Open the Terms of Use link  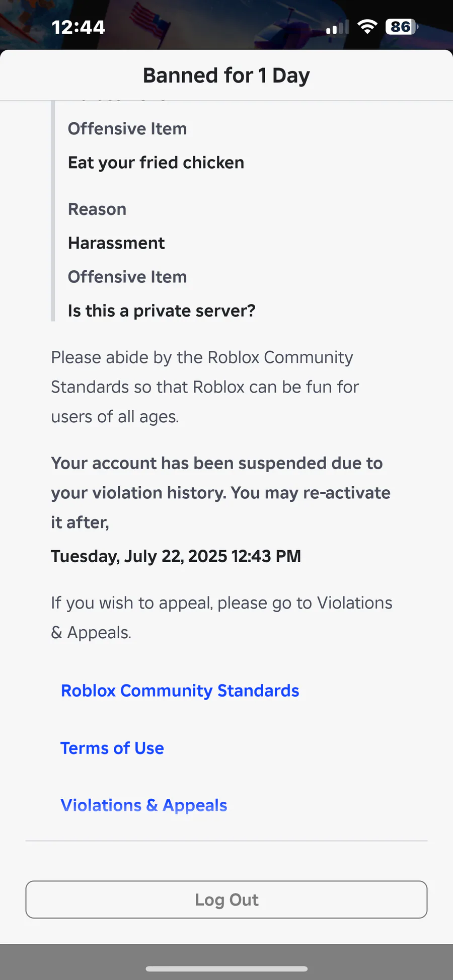click(112, 748)
